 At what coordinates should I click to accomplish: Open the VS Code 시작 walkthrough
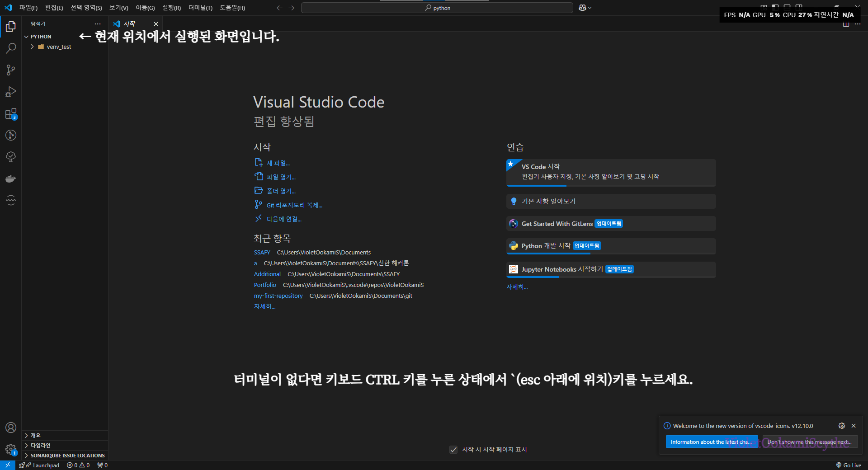[x=611, y=173]
